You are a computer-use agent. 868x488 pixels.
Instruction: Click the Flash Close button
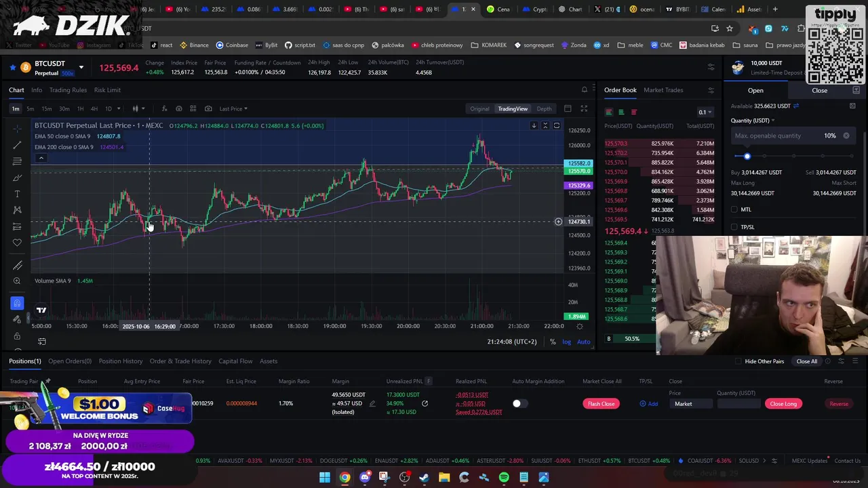[x=601, y=403]
